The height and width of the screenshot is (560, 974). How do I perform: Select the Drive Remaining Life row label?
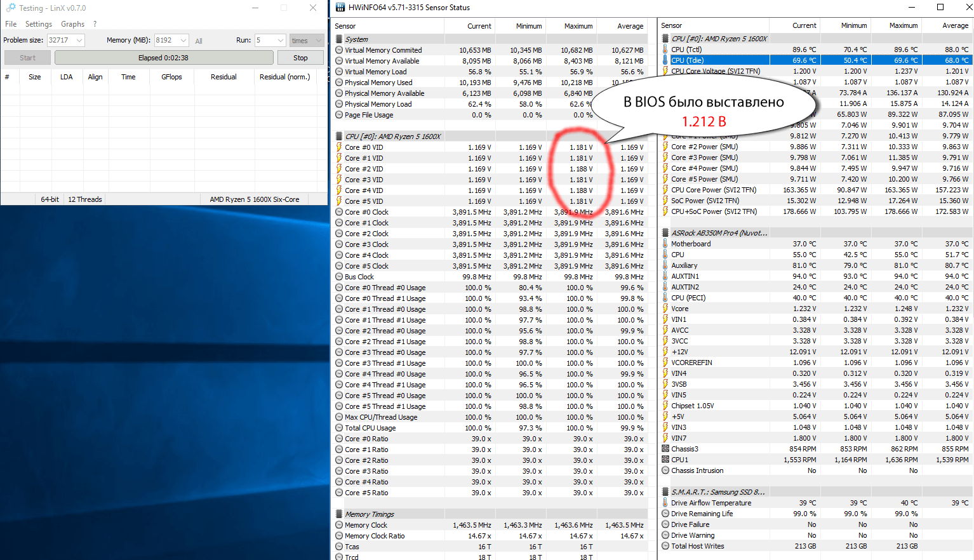coord(702,514)
